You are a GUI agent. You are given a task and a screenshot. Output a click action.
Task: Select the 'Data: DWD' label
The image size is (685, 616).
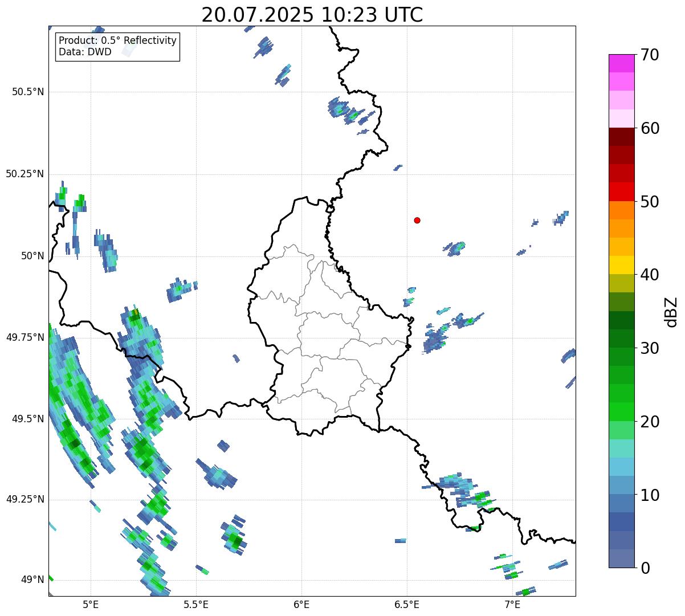coord(85,52)
